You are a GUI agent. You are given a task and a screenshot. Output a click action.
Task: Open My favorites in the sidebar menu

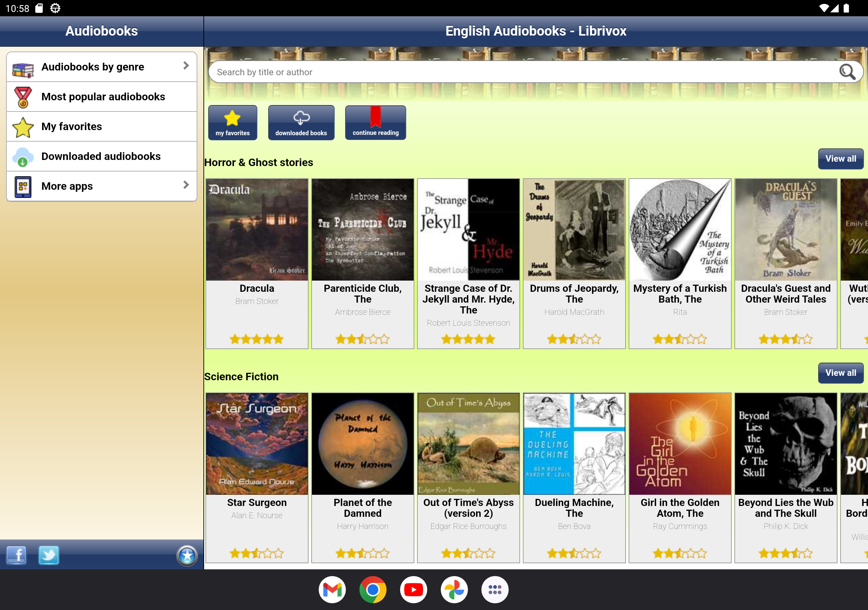[102, 127]
